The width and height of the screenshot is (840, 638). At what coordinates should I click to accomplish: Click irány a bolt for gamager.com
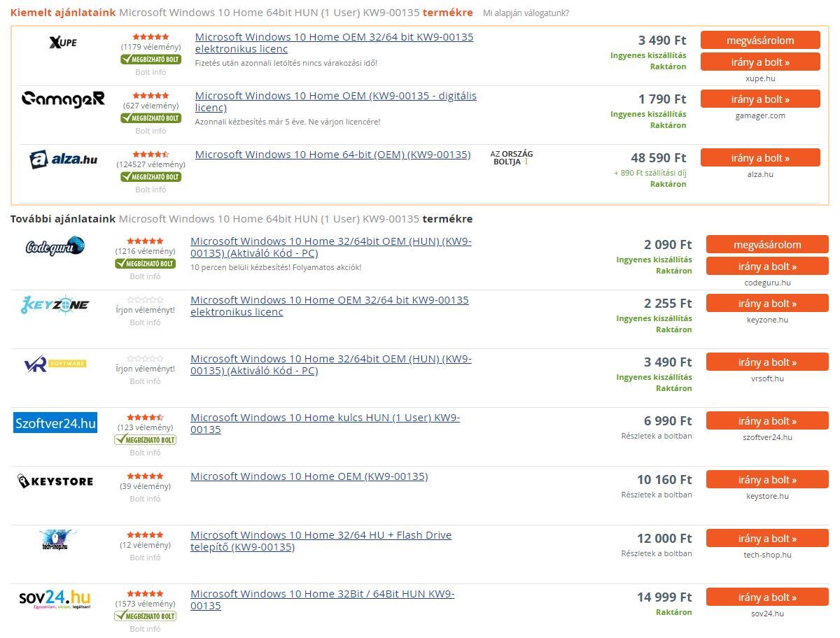click(760, 99)
